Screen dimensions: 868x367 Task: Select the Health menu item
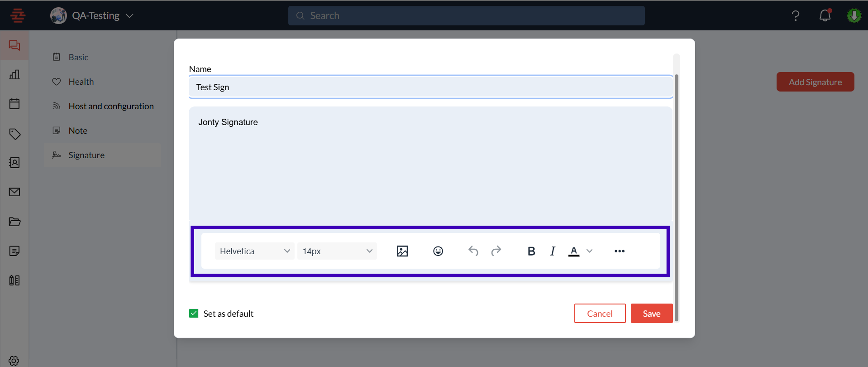(x=103, y=82)
